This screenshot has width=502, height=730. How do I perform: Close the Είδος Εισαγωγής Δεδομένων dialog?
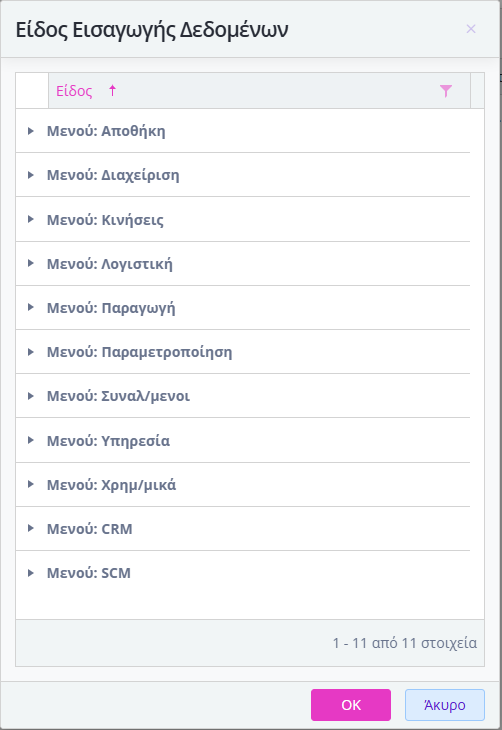coord(471,29)
